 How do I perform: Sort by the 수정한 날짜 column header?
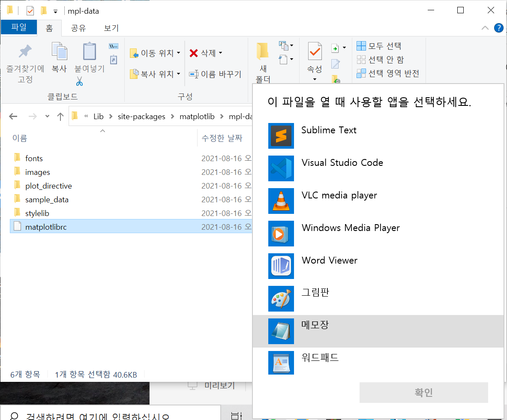point(222,138)
